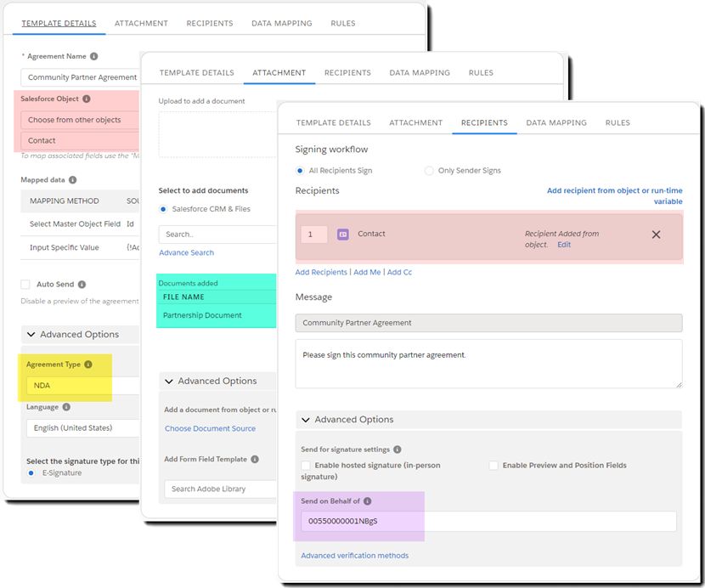705x588 pixels.
Task: Open Template Details tab in the back window
Action: tap(59, 24)
